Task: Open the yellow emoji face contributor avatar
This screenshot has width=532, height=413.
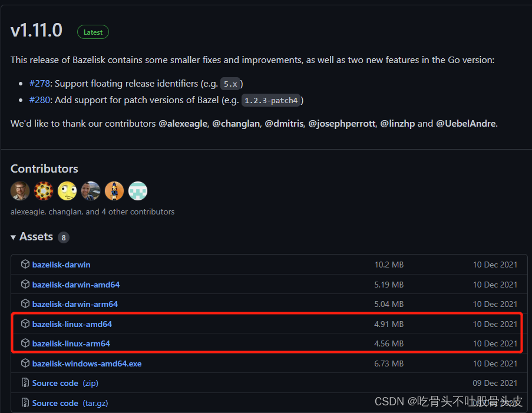Action: [x=67, y=191]
